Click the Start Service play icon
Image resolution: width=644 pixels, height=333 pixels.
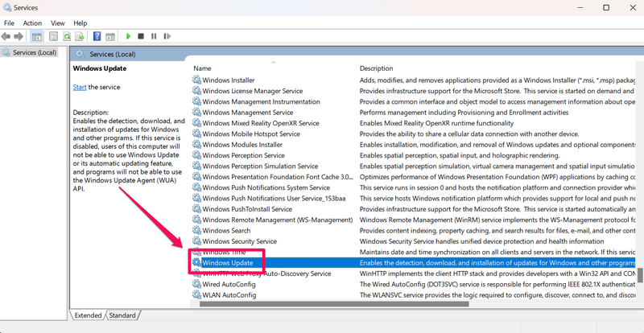click(x=127, y=36)
